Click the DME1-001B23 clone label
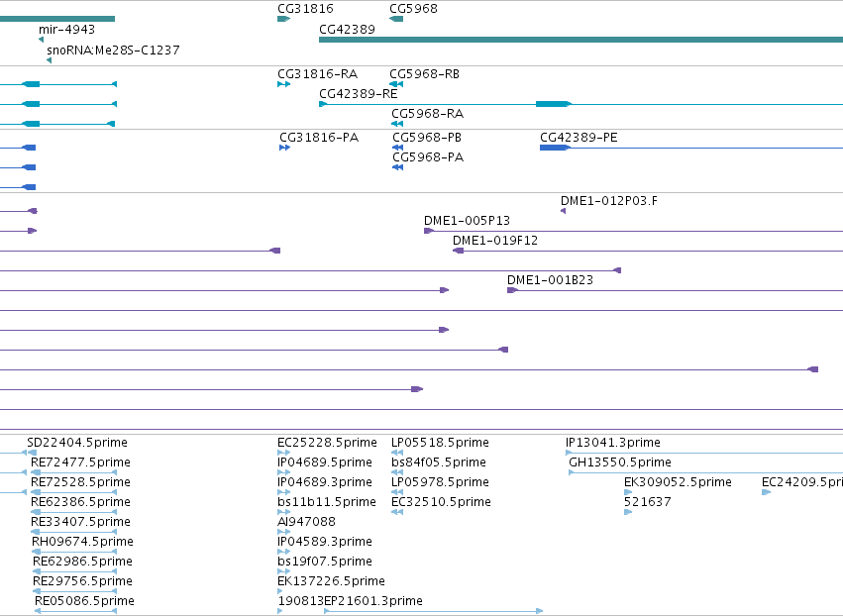The width and height of the screenshot is (843, 616). coord(550,280)
